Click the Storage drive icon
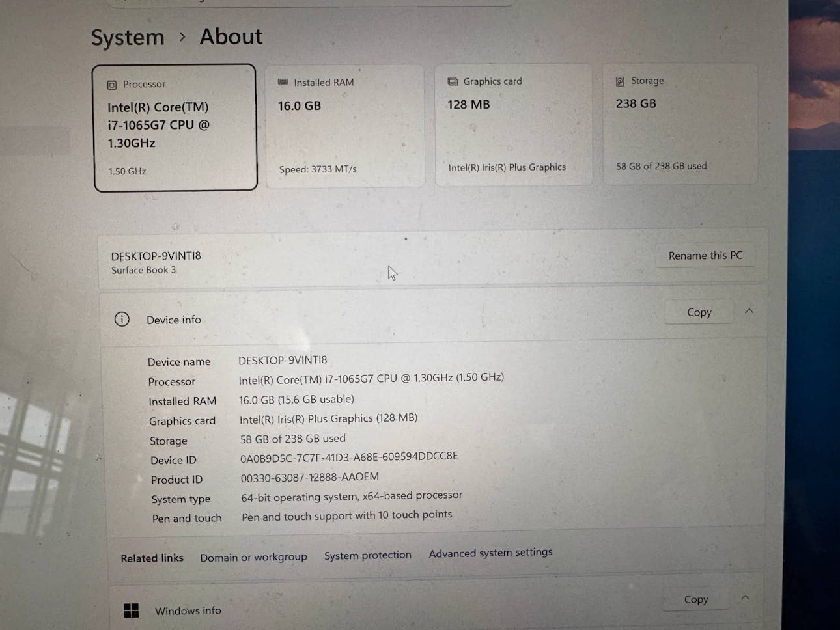 [620, 81]
